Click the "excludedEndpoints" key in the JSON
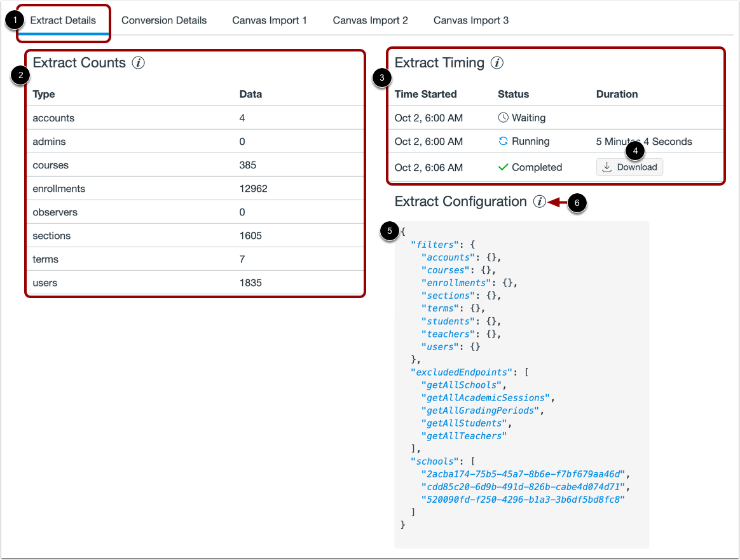Viewport: 740px width, 560px height. 461,372
